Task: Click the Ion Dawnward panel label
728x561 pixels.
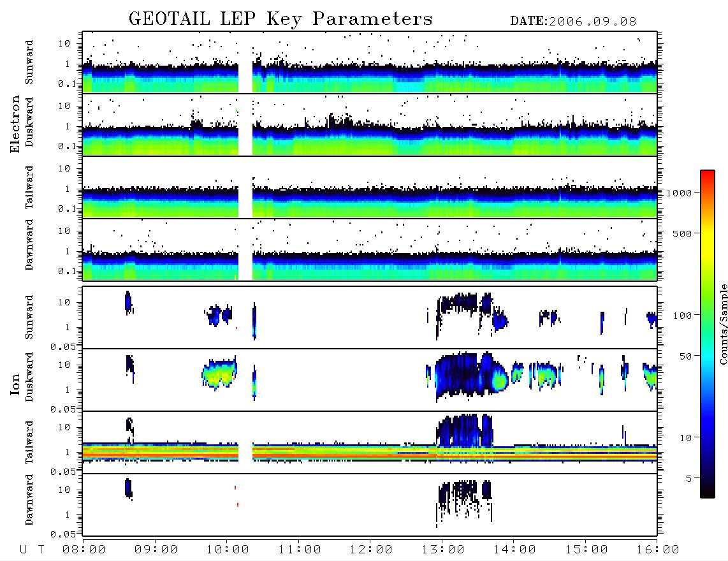Action: [x=29, y=500]
